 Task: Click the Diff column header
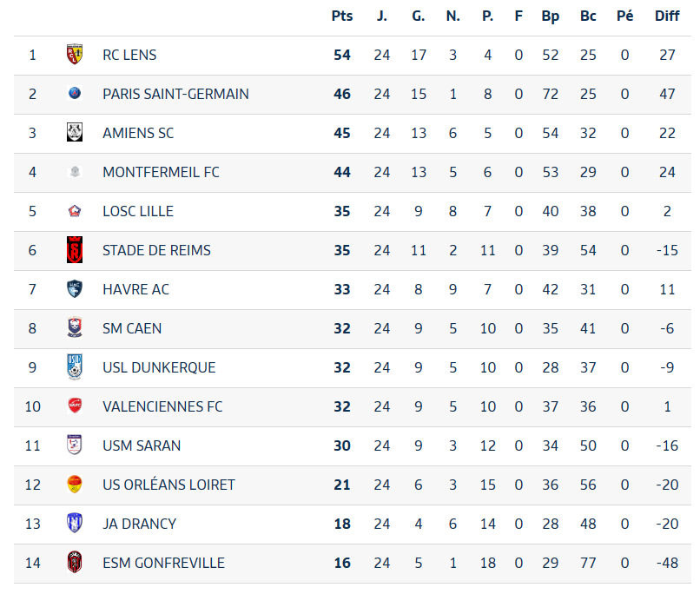(x=667, y=16)
